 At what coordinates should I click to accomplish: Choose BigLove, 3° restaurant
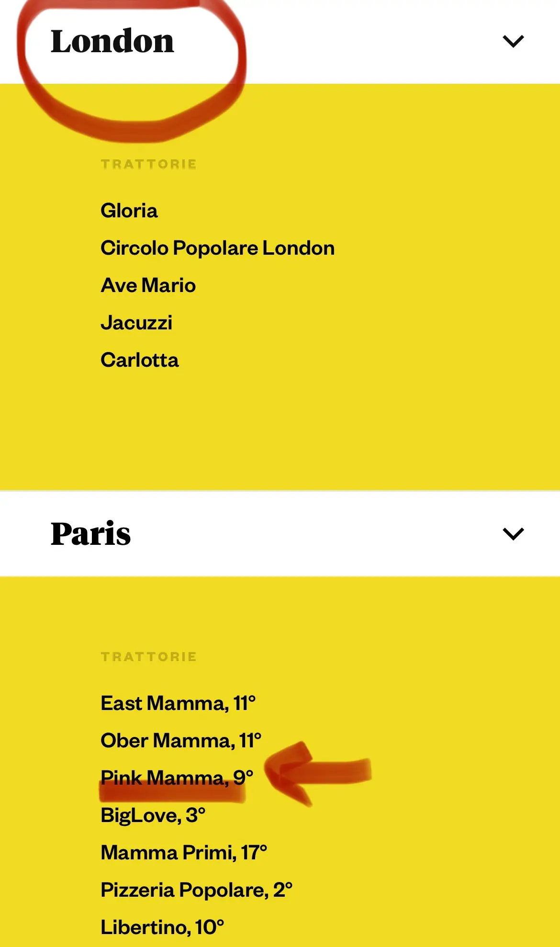pyautogui.click(x=153, y=815)
